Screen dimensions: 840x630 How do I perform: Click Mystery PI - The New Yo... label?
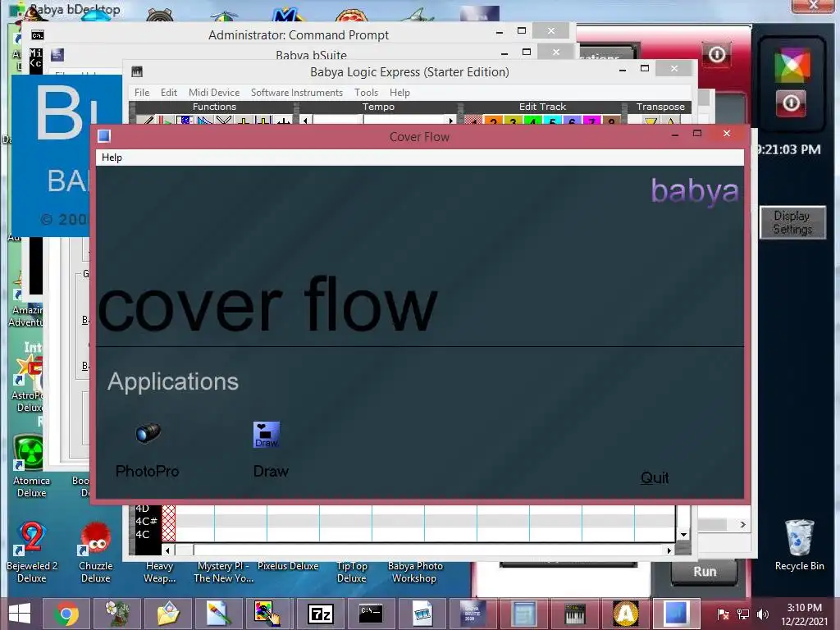pyautogui.click(x=223, y=572)
